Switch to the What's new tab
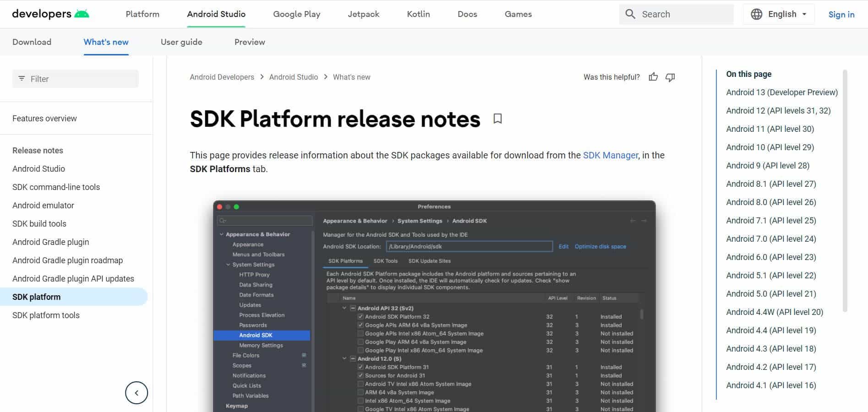The image size is (868, 412). (106, 42)
